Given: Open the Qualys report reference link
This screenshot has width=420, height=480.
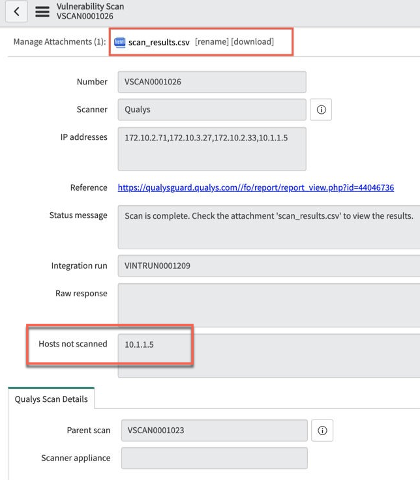Looking at the screenshot, I should [x=256, y=188].
